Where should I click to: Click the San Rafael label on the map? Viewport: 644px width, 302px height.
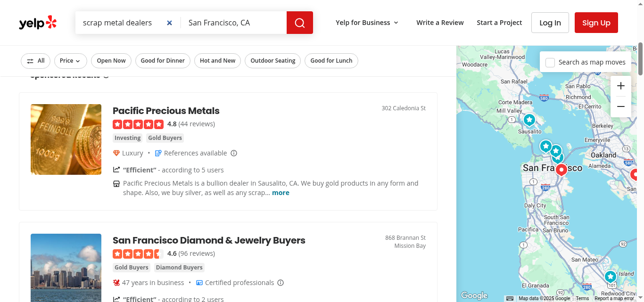514,82
